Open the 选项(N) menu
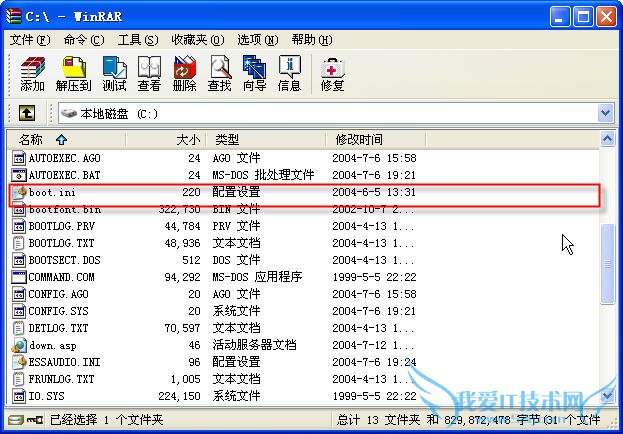The height and width of the screenshot is (434, 623). pos(257,40)
